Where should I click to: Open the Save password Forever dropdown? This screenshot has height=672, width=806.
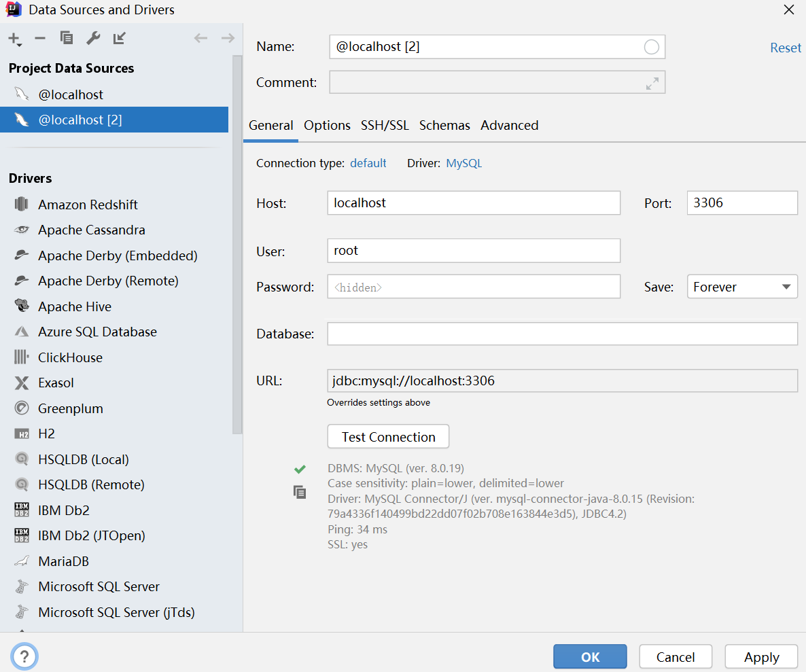pyautogui.click(x=742, y=287)
